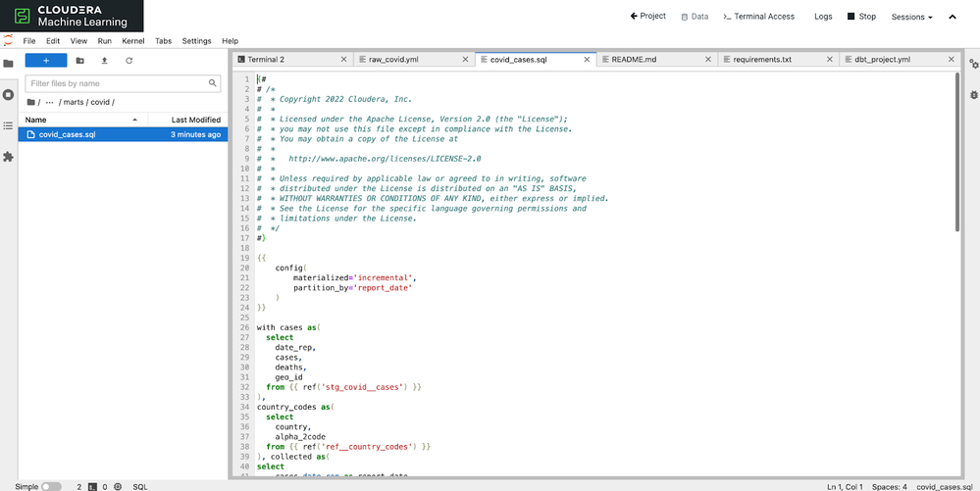
Task: Open the Property Inspector gears icon
Action: point(973,64)
